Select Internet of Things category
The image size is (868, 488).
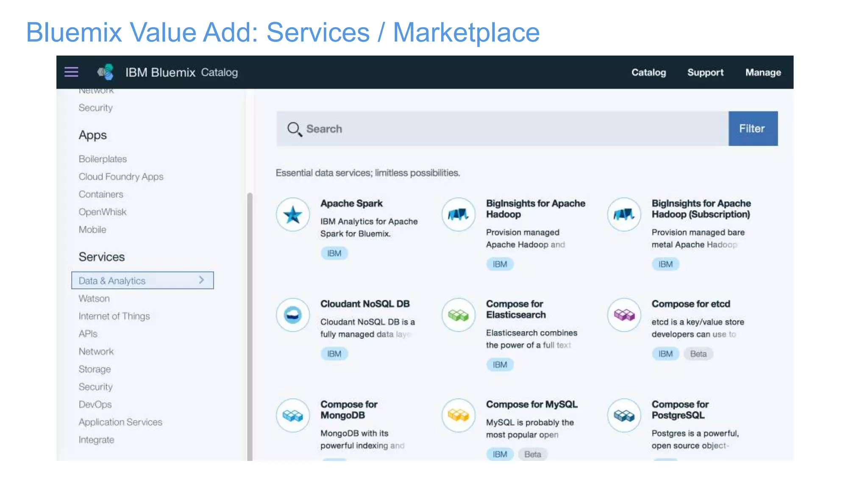[114, 316]
